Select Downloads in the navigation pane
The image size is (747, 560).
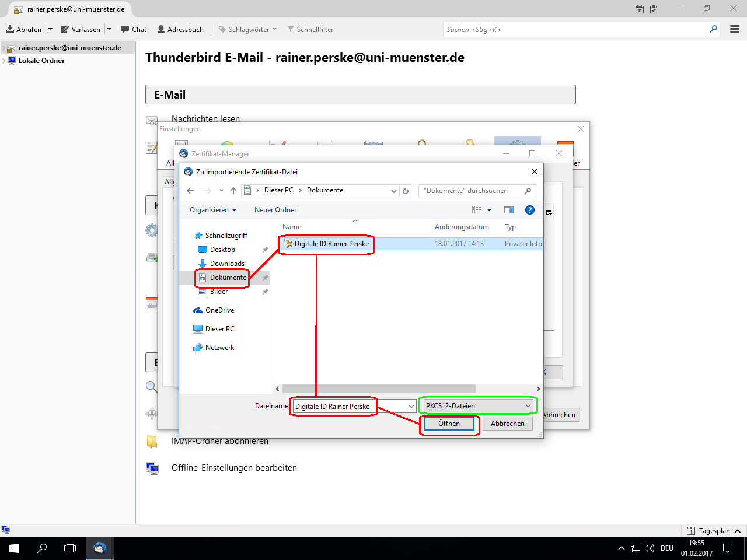click(x=227, y=264)
